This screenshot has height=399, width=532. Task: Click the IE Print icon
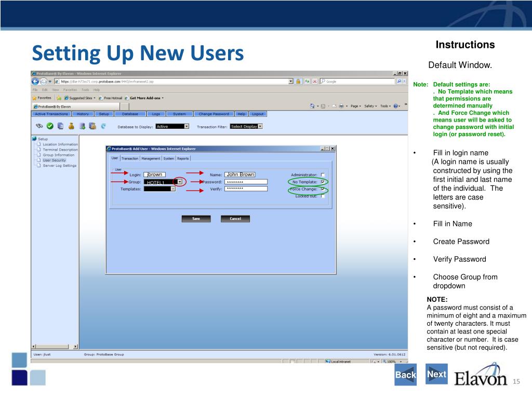click(x=341, y=106)
